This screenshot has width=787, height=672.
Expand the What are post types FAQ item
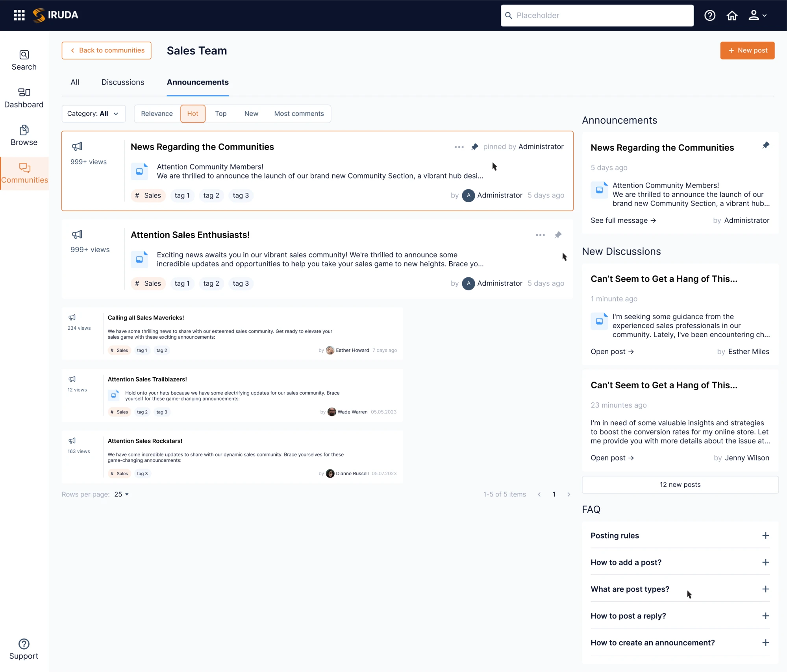pos(765,589)
